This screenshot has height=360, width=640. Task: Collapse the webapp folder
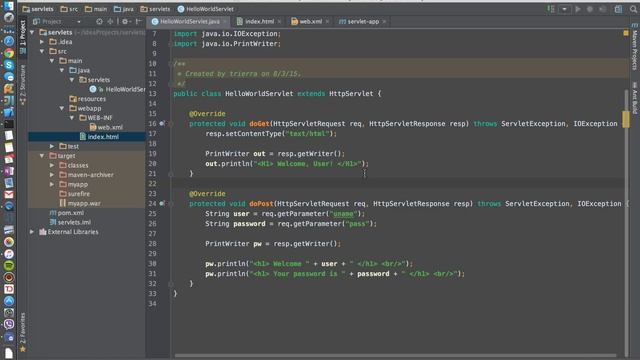coord(62,108)
